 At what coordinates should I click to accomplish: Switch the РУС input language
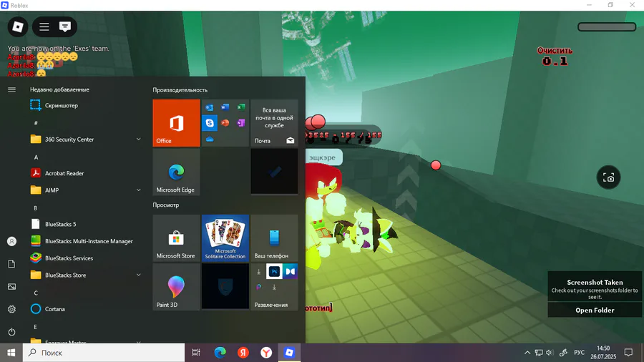[579, 353]
